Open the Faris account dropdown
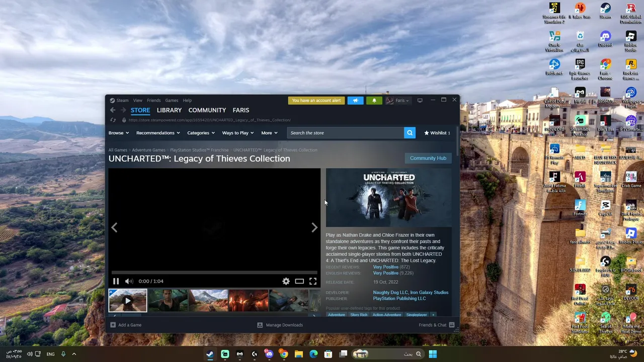The width and height of the screenshot is (644, 362). click(x=397, y=101)
